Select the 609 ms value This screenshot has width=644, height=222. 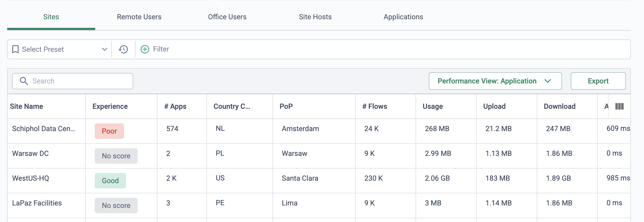(x=618, y=128)
